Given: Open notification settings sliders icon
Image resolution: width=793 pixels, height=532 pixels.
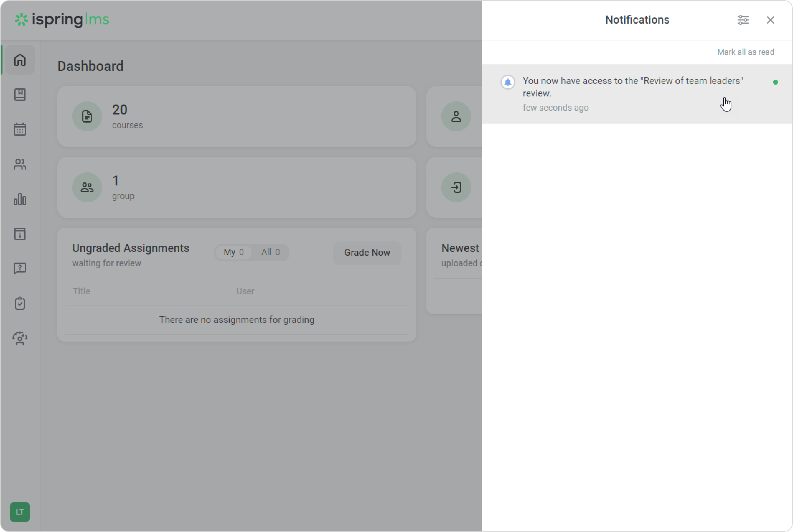Looking at the screenshot, I should click(x=743, y=20).
